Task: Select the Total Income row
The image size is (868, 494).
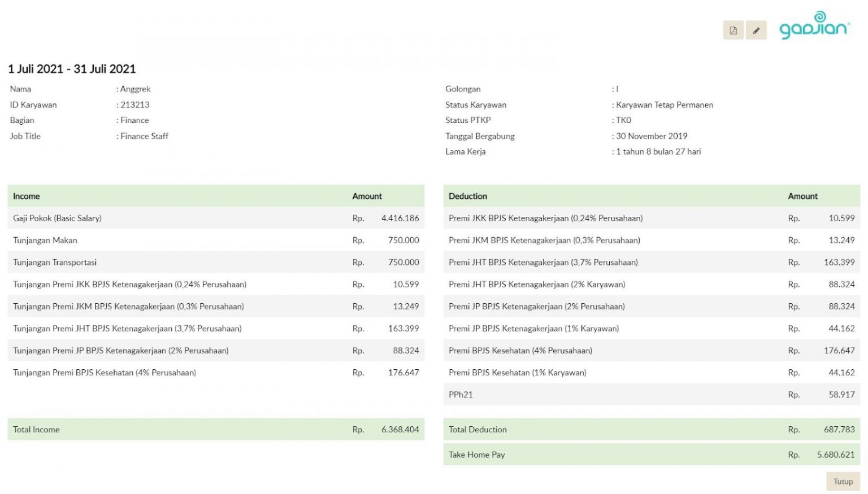Action: 215,429
